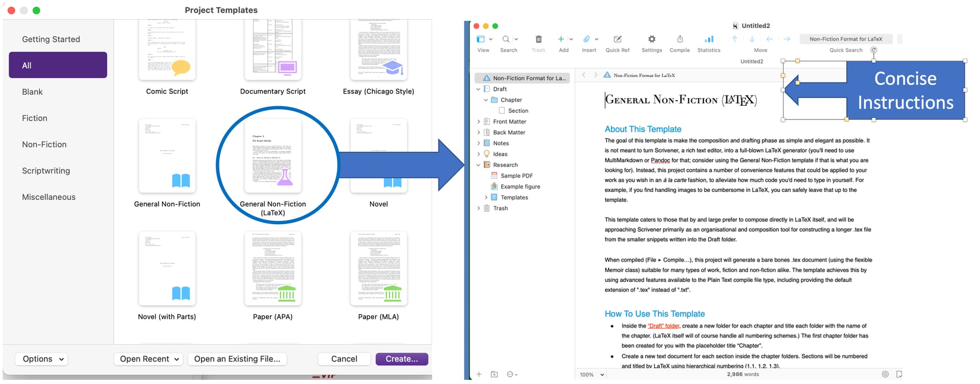Cancel the Project Templates dialog

click(x=344, y=359)
